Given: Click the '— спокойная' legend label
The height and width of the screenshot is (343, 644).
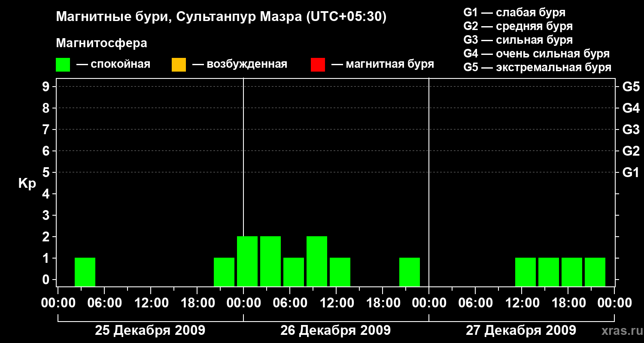Looking at the screenshot, I should point(113,65).
